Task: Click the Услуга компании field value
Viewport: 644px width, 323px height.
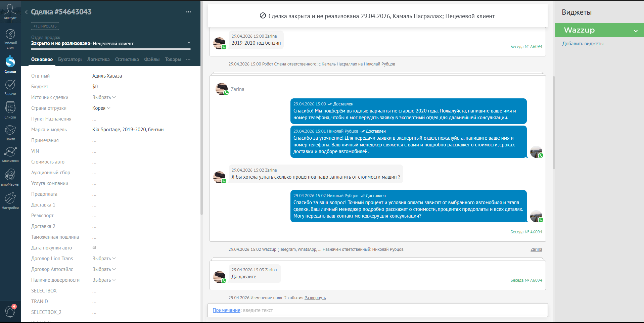Action: (x=94, y=184)
